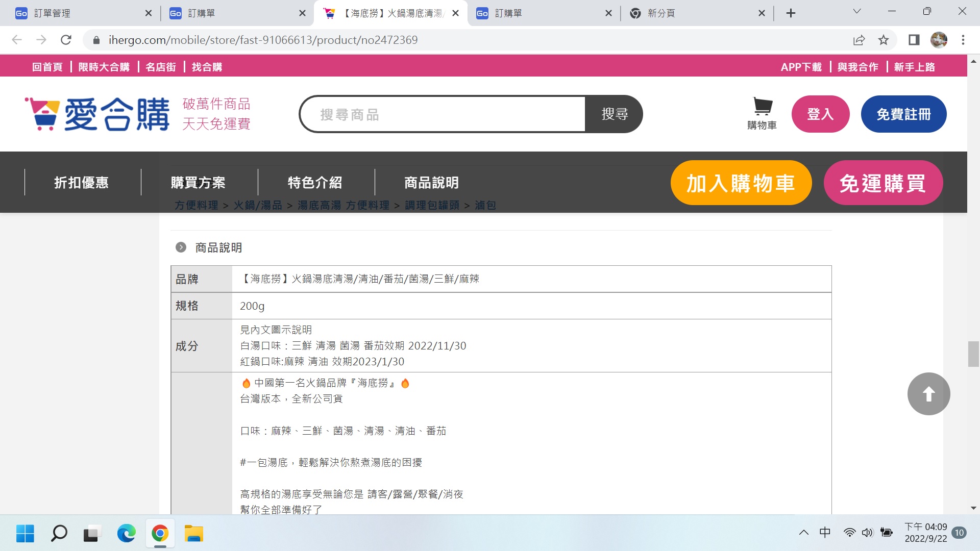The width and height of the screenshot is (980, 551).
Task: Open 限時大合購 link
Action: pyautogui.click(x=104, y=67)
